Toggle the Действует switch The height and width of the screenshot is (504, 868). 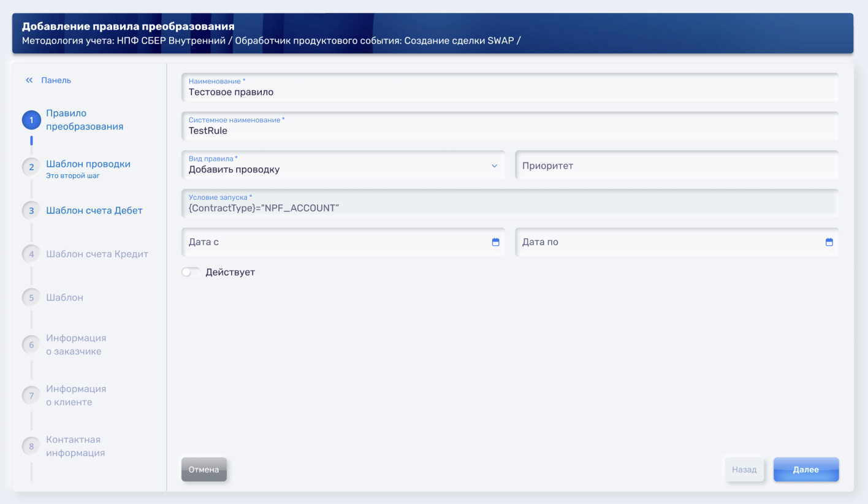pos(191,272)
